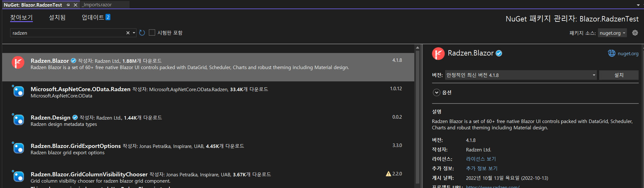Click the globe icon next to nuget.org

point(612,53)
